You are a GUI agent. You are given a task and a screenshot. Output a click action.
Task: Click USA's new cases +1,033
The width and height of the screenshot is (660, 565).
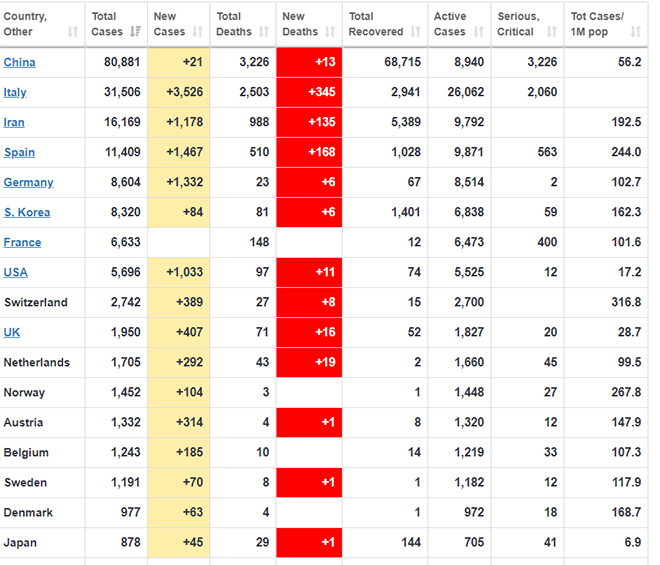point(185,272)
